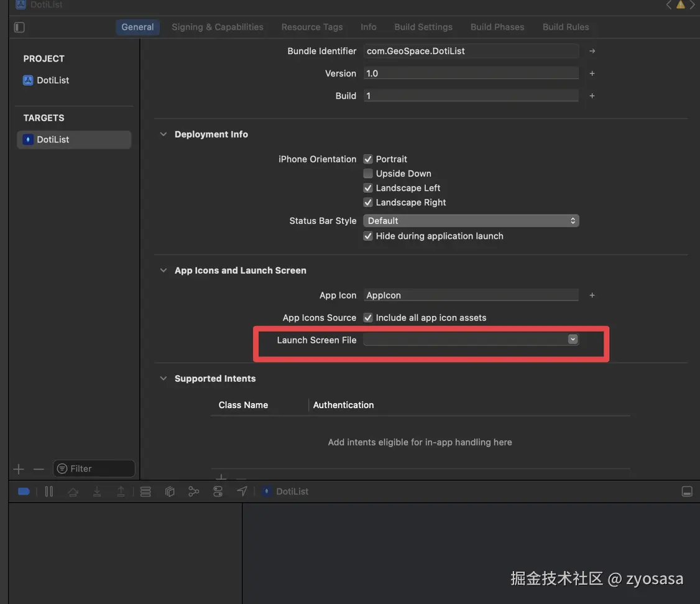The image size is (700, 604).
Task: Click the Pause execution debug icon
Action: (48, 491)
